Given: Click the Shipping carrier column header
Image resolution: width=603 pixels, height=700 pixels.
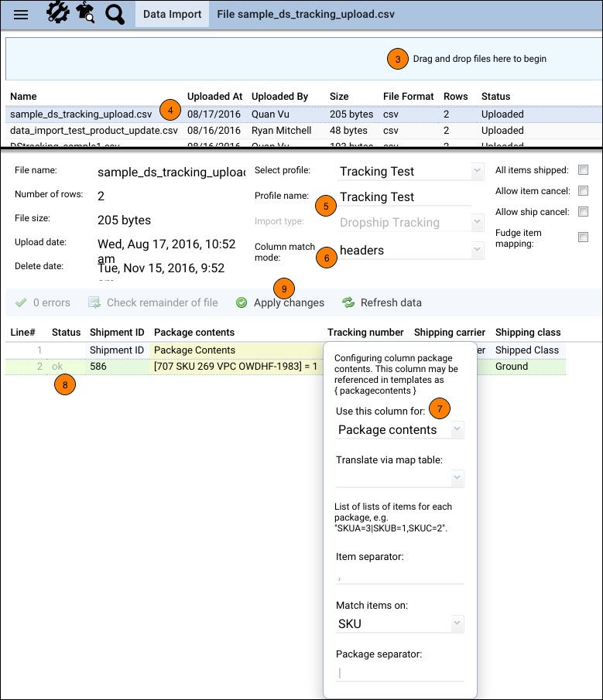Looking at the screenshot, I should 449,333.
